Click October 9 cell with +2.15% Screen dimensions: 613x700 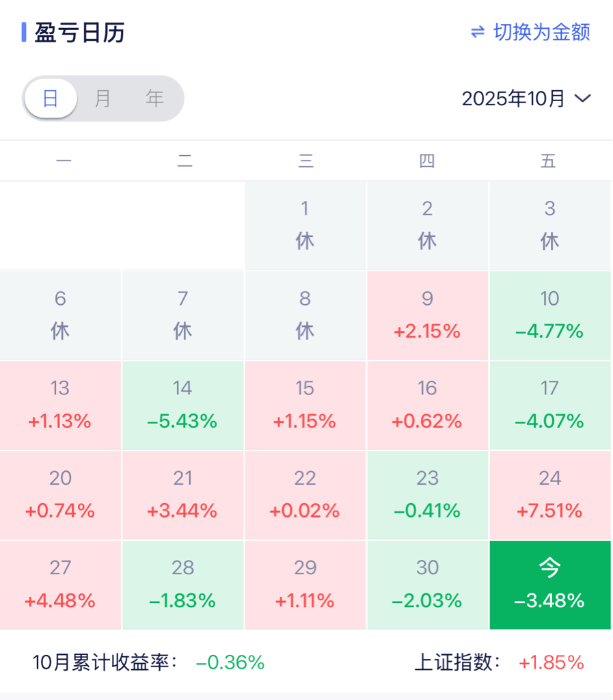[x=427, y=315]
